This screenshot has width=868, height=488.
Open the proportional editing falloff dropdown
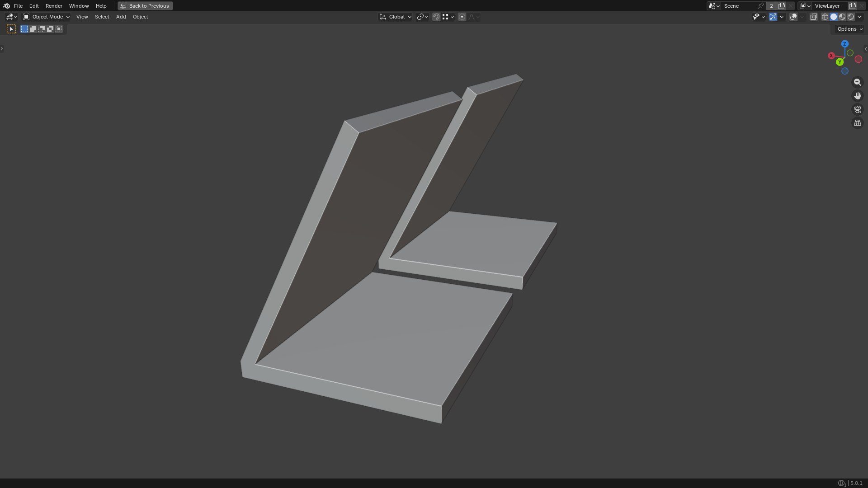[474, 17]
